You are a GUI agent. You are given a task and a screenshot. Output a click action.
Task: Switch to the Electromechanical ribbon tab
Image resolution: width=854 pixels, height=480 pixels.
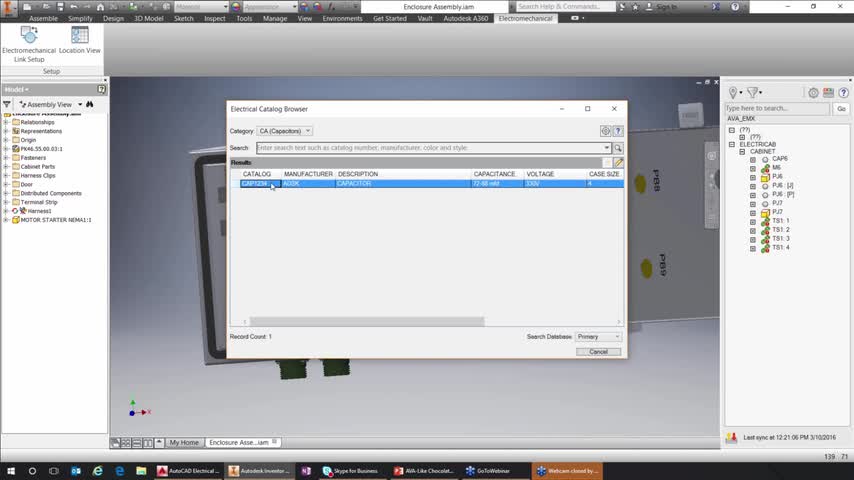coord(525,19)
